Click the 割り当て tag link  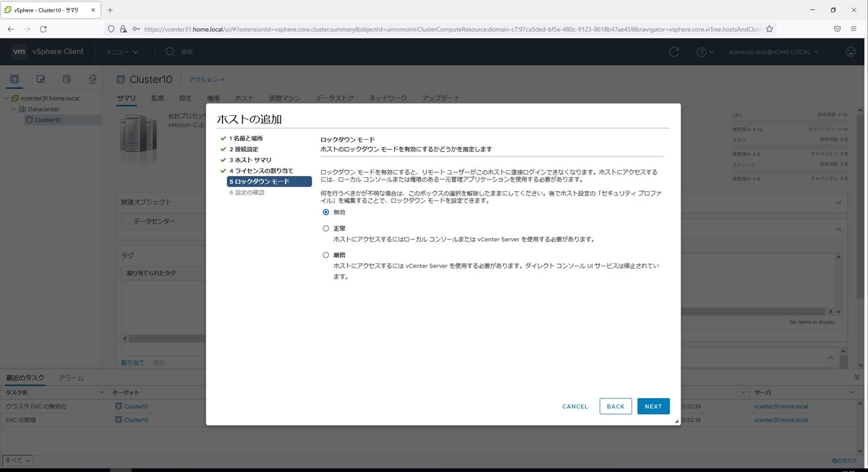(135, 362)
